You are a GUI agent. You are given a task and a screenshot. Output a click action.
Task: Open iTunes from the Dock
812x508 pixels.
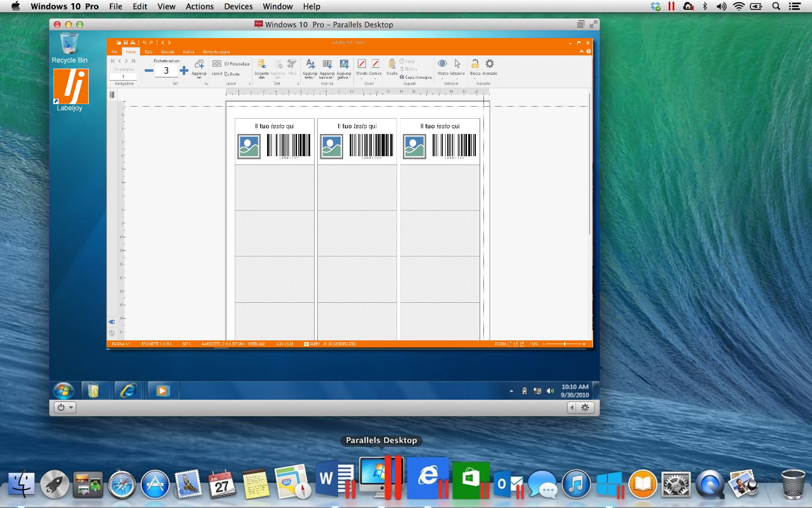pos(576,485)
